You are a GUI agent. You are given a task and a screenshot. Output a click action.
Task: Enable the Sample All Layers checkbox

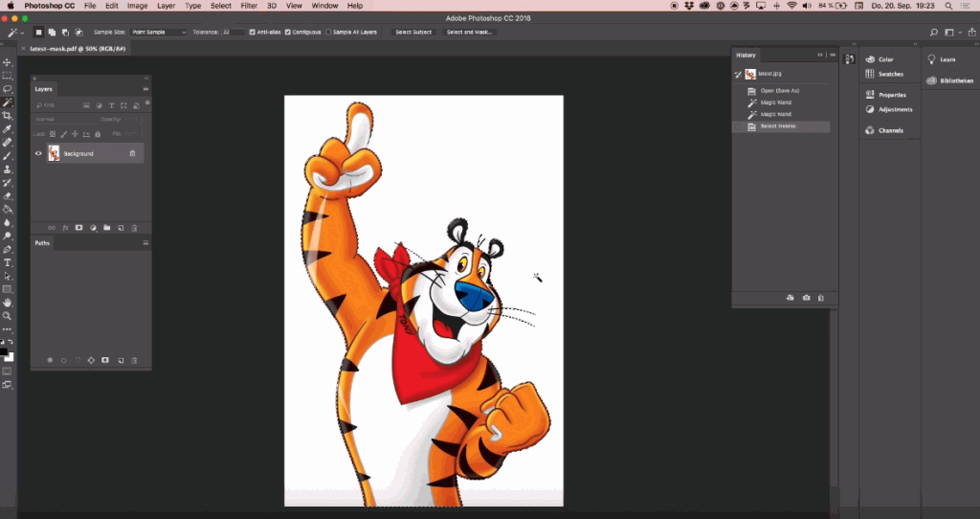(328, 32)
